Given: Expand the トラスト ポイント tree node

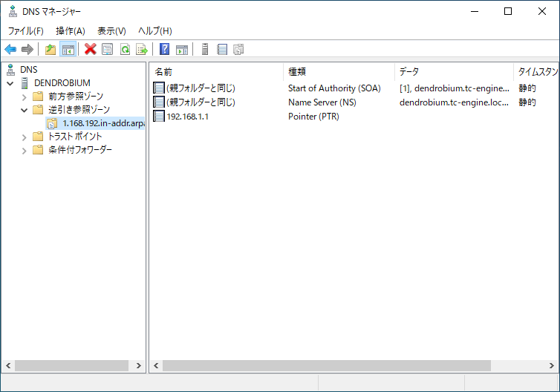Looking at the screenshot, I should (x=25, y=137).
